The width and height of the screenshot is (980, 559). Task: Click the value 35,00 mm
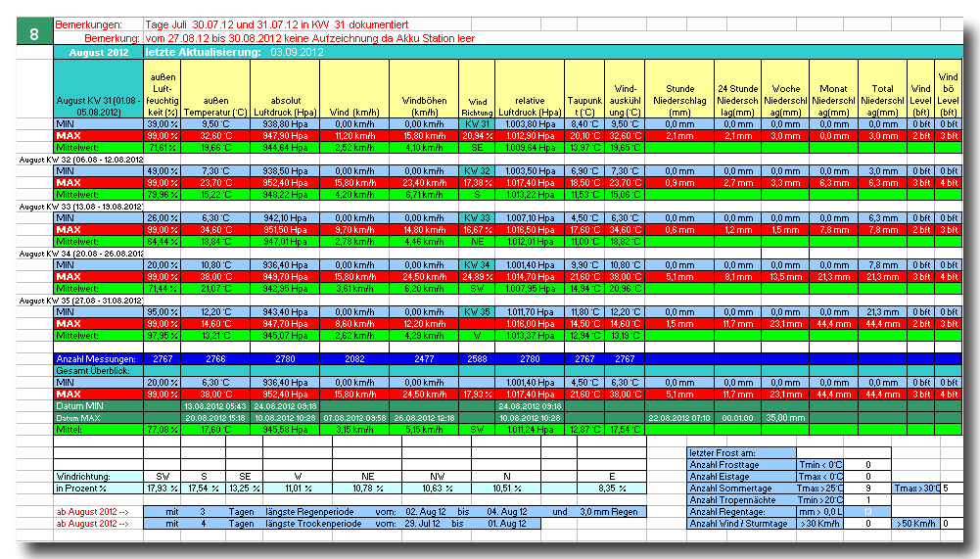tap(785, 418)
